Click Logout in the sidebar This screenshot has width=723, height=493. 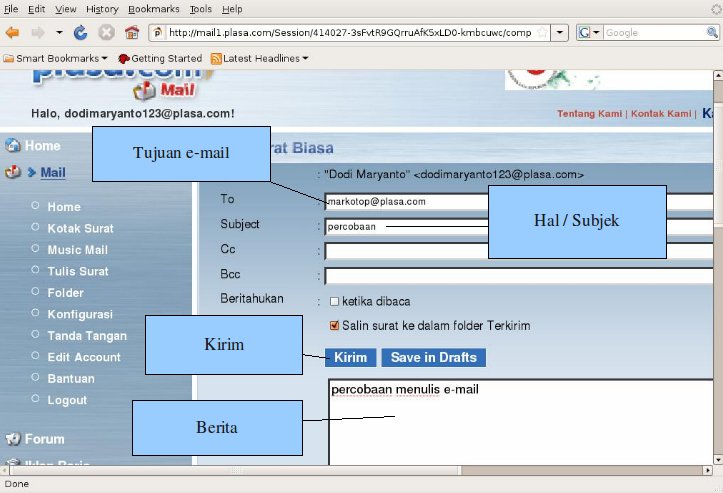pyautogui.click(x=67, y=400)
